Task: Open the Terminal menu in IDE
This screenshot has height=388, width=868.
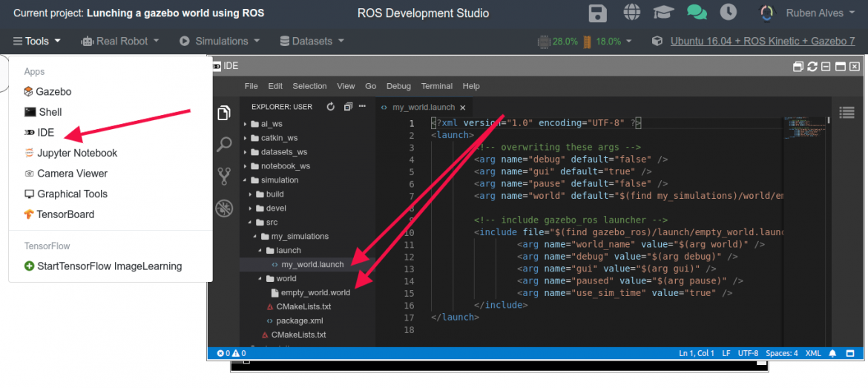Action: (437, 86)
